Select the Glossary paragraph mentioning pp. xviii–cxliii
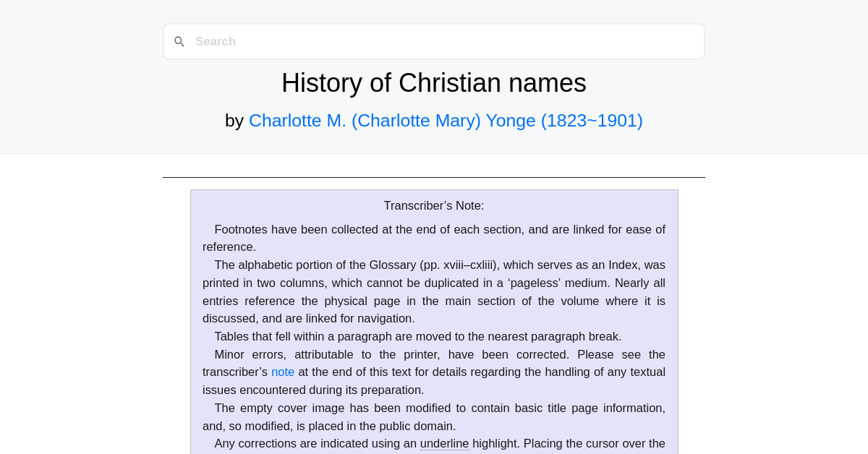The height and width of the screenshot is (454, 868). (433, 291)
